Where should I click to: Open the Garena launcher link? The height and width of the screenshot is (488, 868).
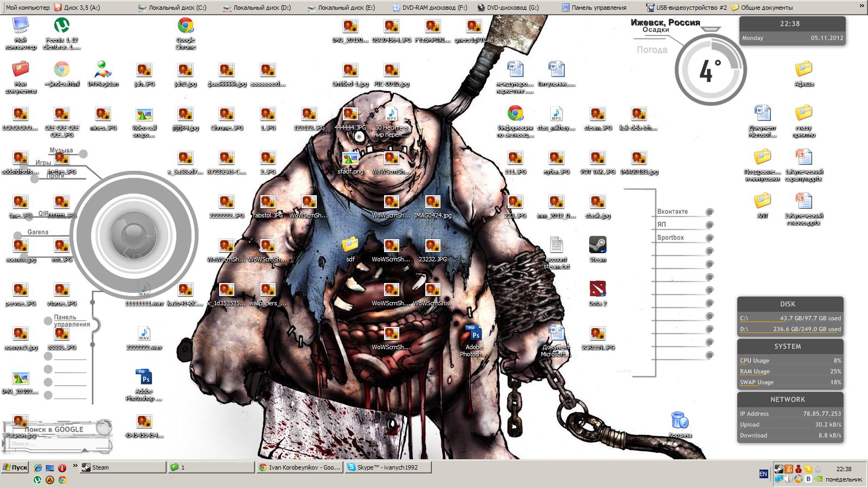pos(38,232)
